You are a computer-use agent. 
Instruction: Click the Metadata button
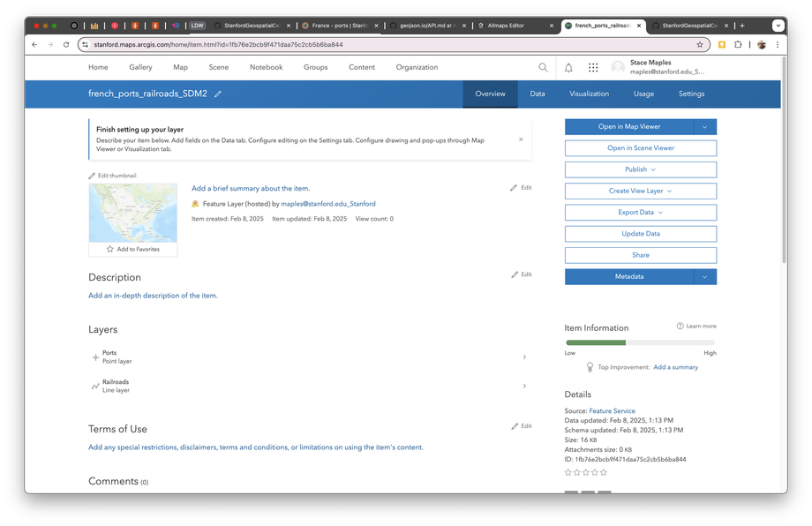(x=629, y=277)
